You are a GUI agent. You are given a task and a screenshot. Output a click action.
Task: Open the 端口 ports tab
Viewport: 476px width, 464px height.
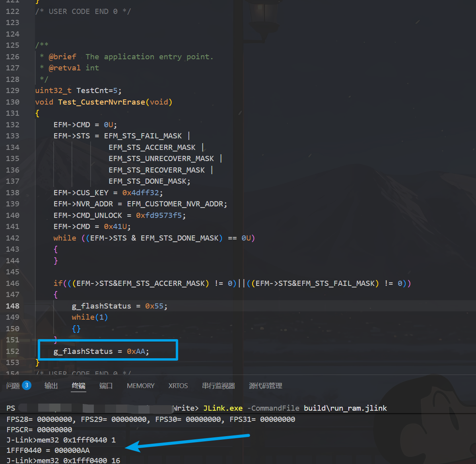pyautogui.click(x=106, y=386)
